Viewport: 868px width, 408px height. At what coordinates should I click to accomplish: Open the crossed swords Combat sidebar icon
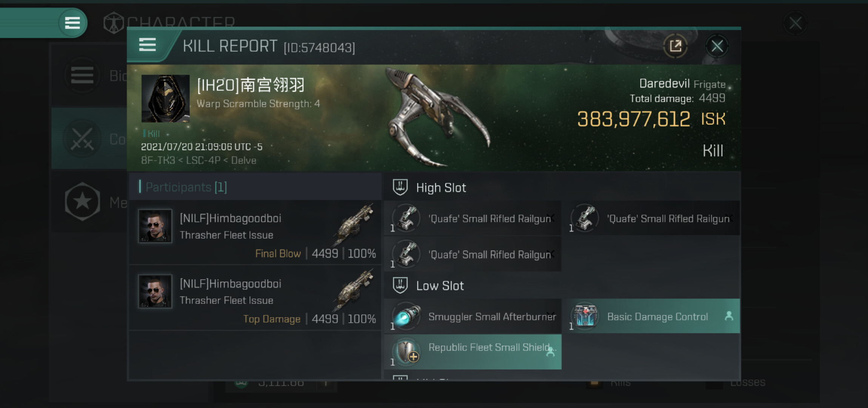[82, 139]
